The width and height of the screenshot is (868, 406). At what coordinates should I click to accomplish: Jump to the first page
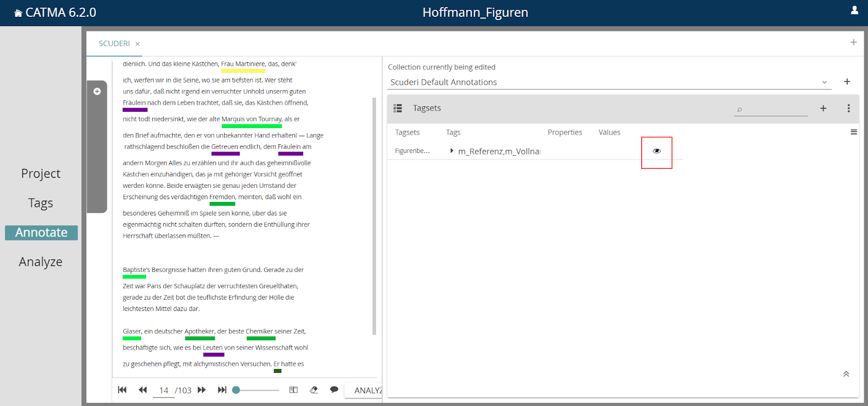coord(122,390)
